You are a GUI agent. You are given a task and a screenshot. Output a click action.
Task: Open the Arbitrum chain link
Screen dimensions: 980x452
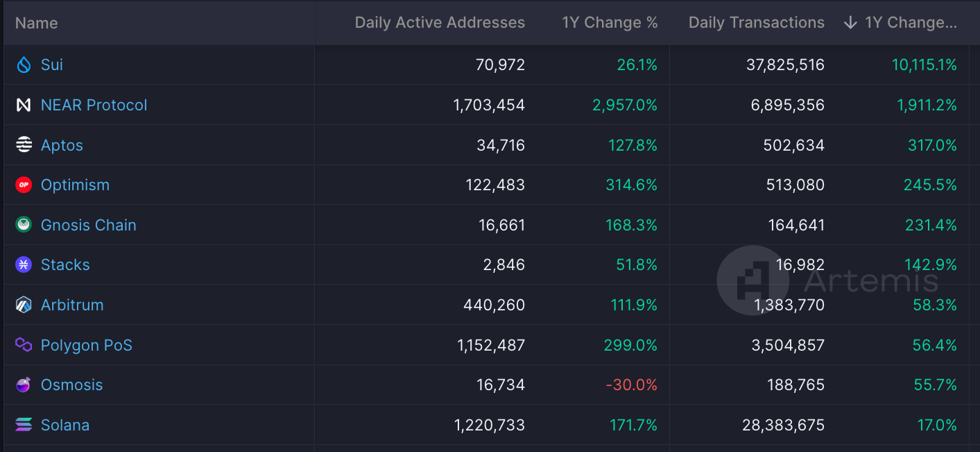tap(72, 305)
